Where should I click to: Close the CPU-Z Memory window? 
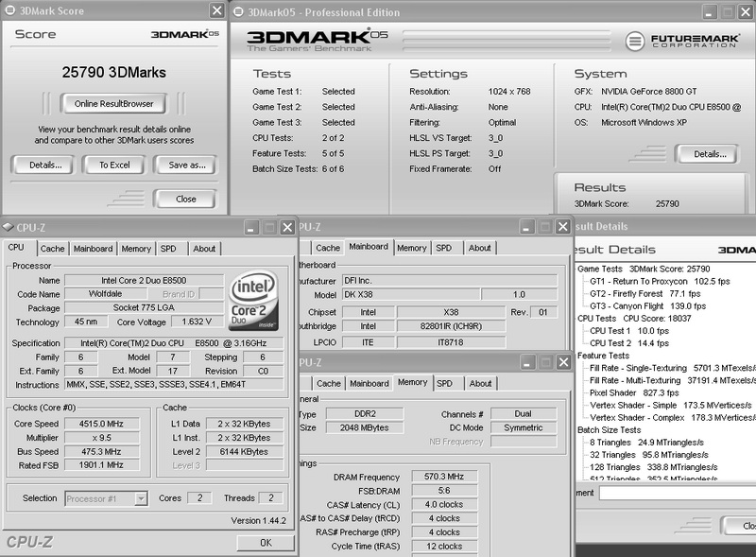563,362
